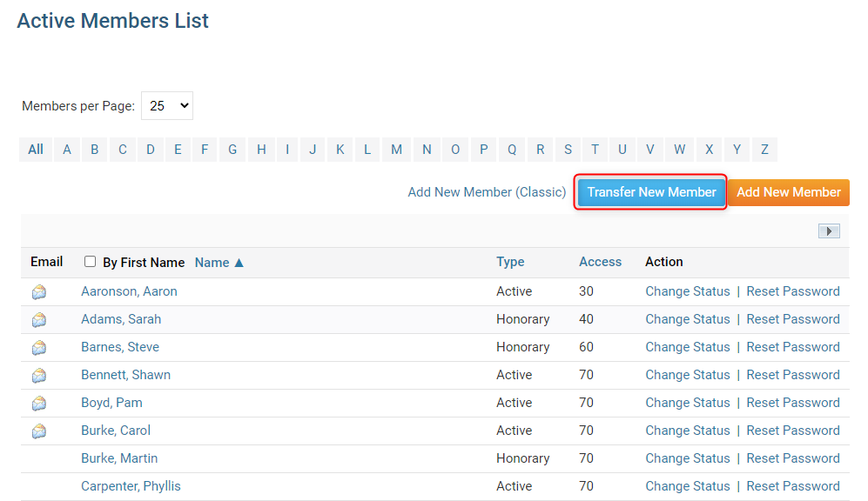Sort members by Type column
This screenshot has width=868, height=501.
tap(510, 262)
